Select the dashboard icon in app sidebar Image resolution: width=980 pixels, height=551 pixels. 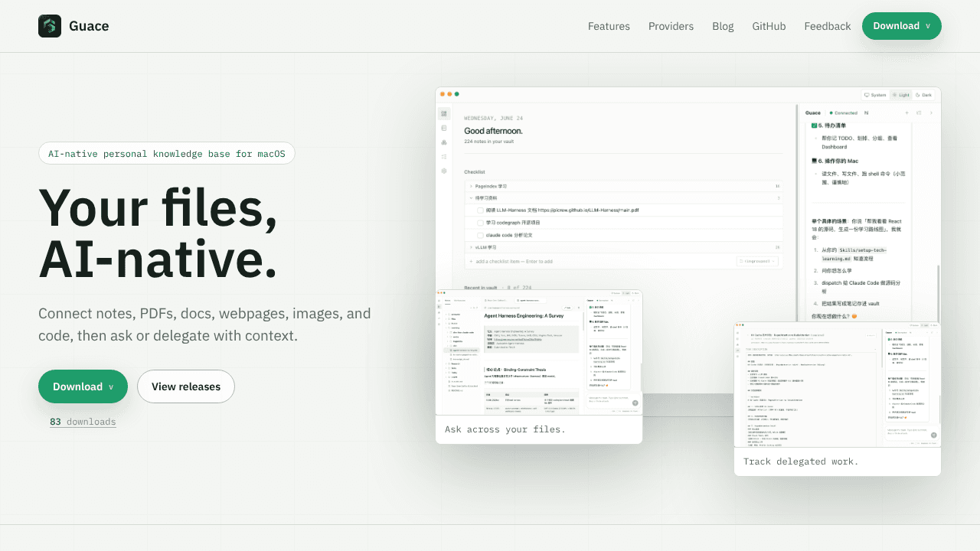coord(444,114)
